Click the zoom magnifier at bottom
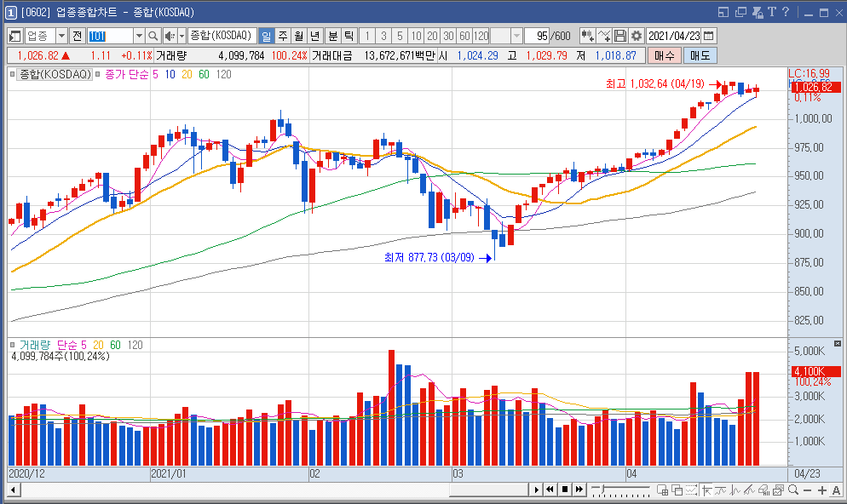This screenshot has height=504, width=847. (x=793, y=490)
